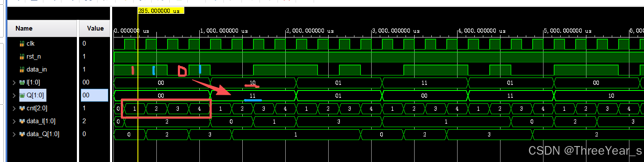This screenshot has width=644, height=162.
Task: Click the value cell of data_Q[1:0]
Action: click(x=95, y=134)
